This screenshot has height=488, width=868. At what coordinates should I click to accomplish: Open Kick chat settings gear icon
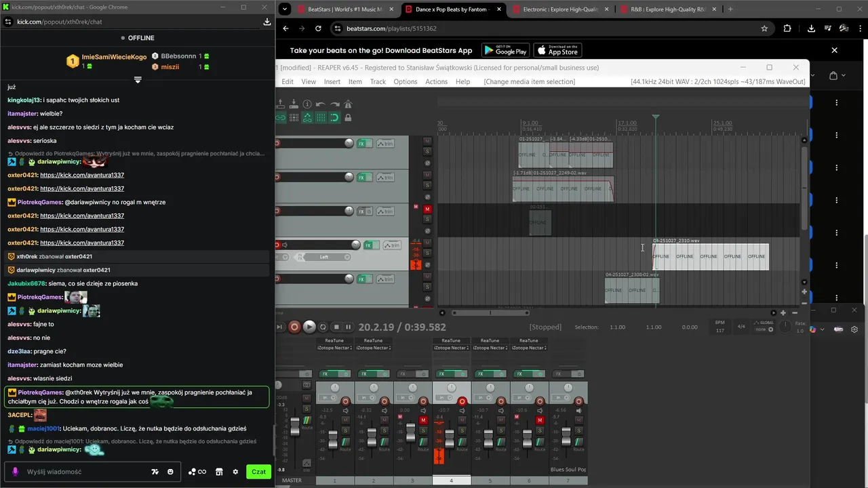[x=235, y=472]
